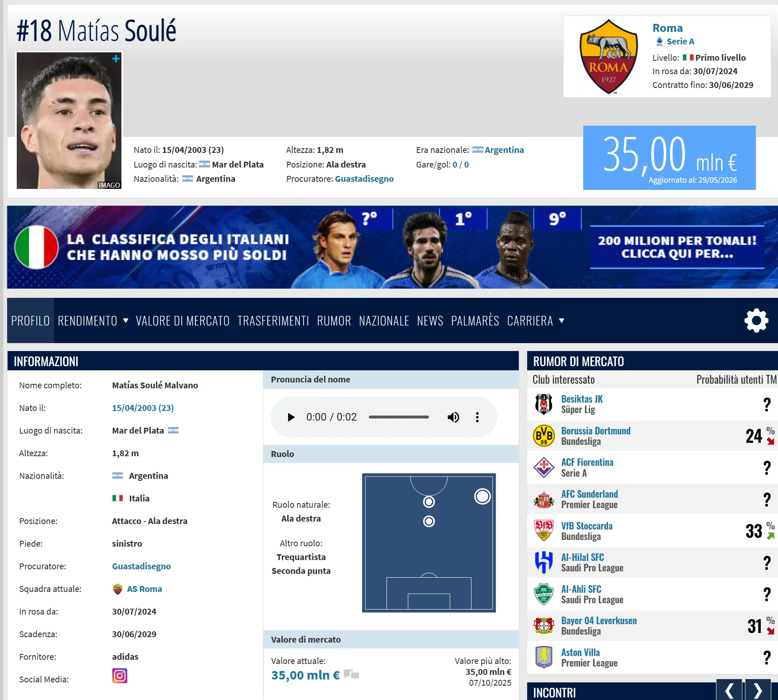Open the Italian players ranking banner
The image size is (778, 700).
click(392, 247)
